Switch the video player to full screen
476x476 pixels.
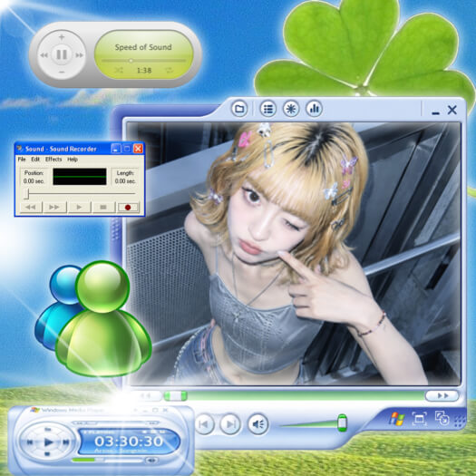click(x=419, y=419)
